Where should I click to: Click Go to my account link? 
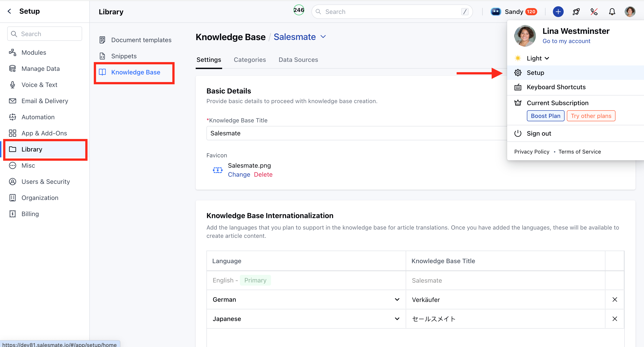(x=566, y=41)
